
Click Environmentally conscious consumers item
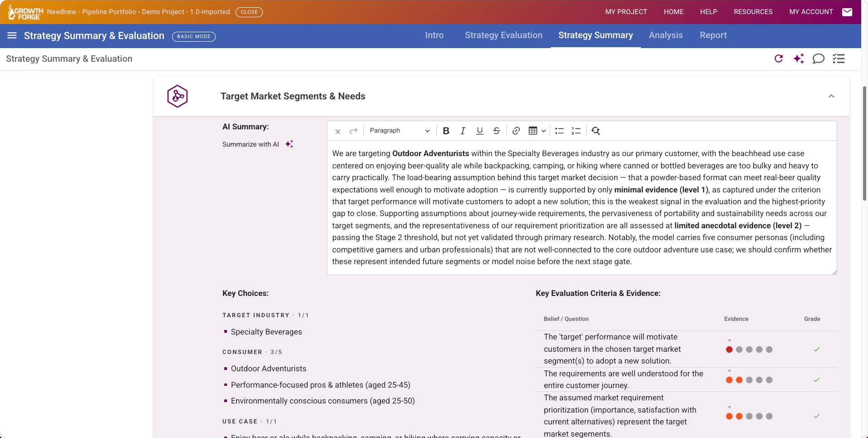tap(323, 401)
